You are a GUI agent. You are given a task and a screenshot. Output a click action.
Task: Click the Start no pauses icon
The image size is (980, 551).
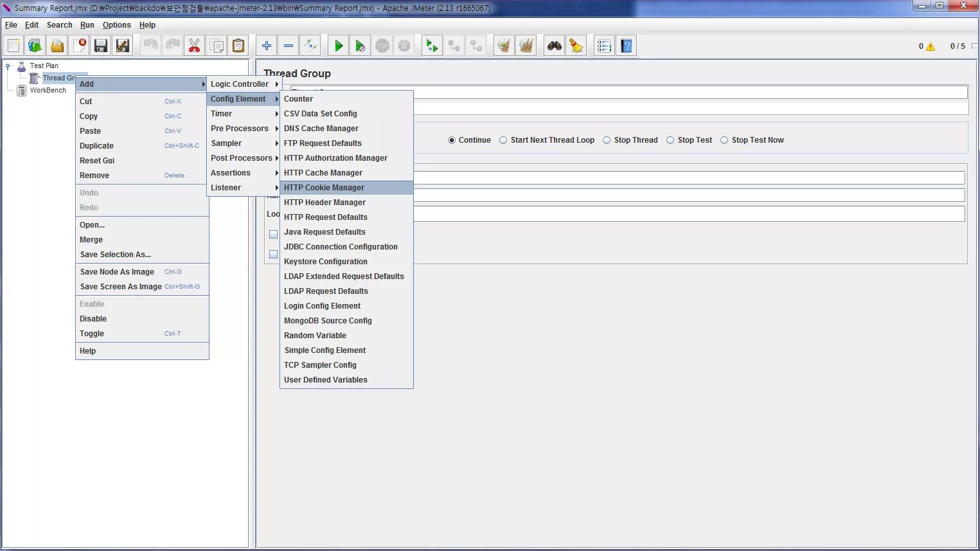tap(361, 46)
